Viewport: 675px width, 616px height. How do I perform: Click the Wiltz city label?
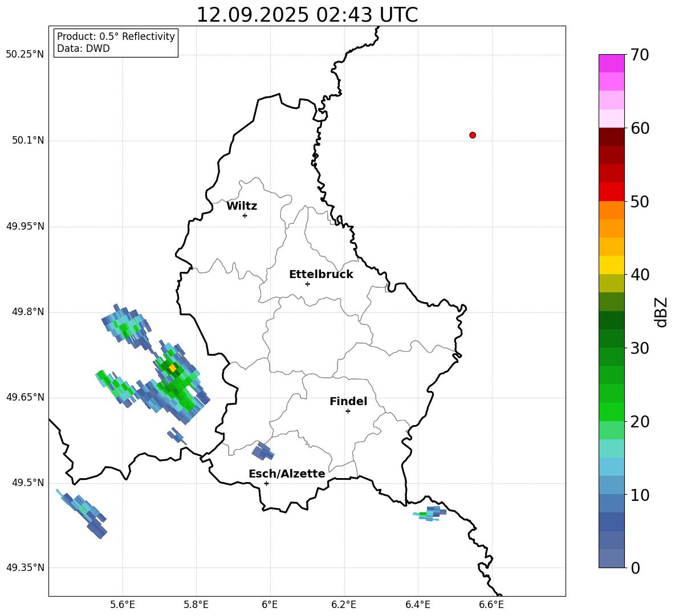coord(242,206)
